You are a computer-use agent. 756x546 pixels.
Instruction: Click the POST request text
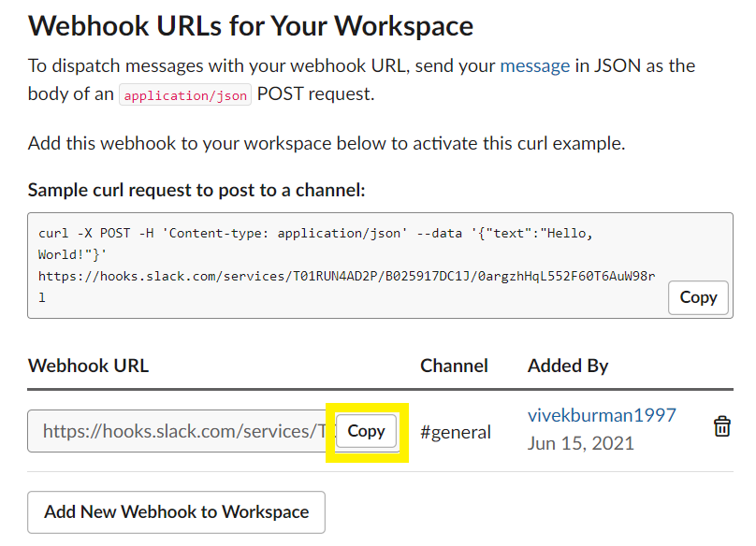[315, 93]
